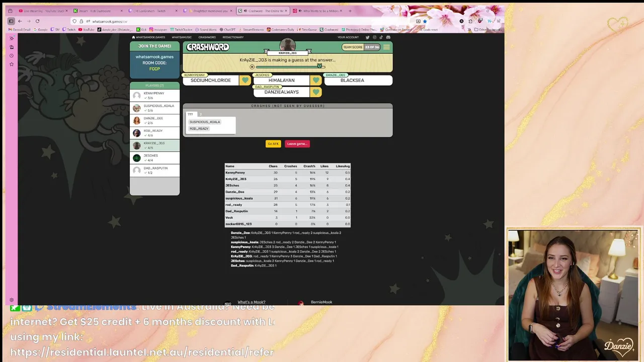
Task: Open the Twitch bookmark
Action: click(69, 30)
